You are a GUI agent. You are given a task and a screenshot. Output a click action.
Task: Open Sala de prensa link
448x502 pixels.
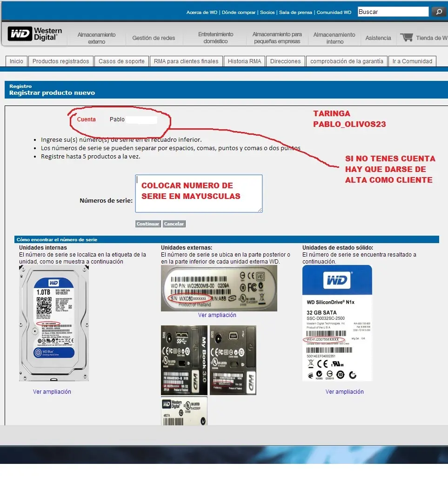tap(295, 12)
